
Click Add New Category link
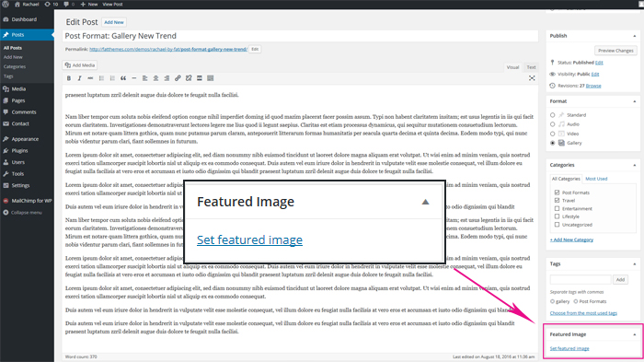[x=571, y=239]
